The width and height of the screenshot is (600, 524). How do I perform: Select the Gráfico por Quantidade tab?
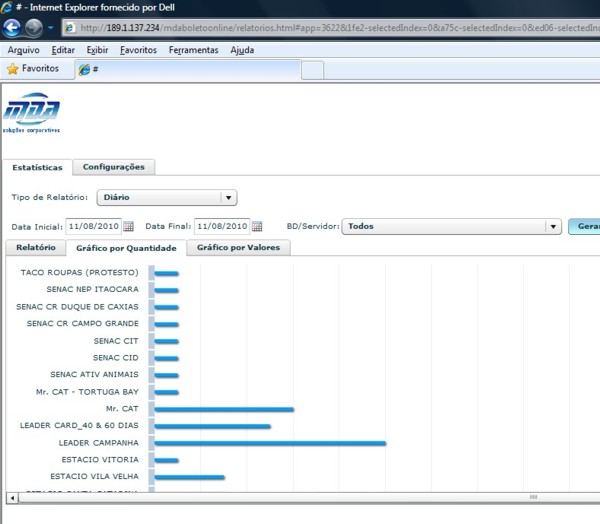click(126, 248)
